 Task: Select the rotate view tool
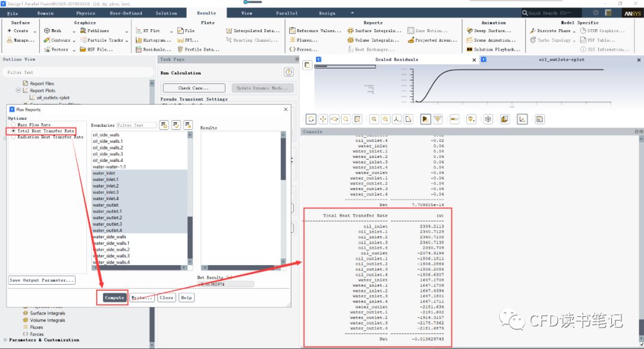coord(311,119)
